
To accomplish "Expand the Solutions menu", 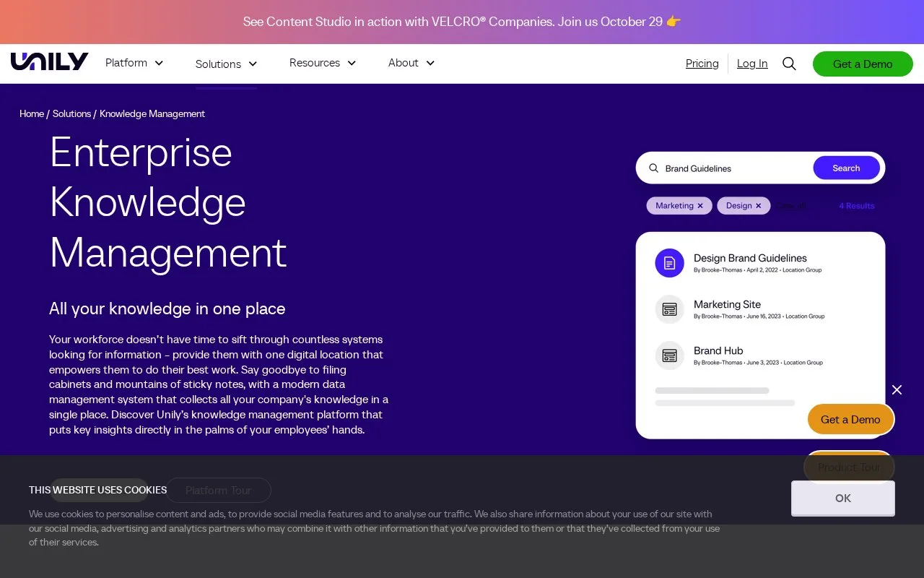I will pos(226,64).
